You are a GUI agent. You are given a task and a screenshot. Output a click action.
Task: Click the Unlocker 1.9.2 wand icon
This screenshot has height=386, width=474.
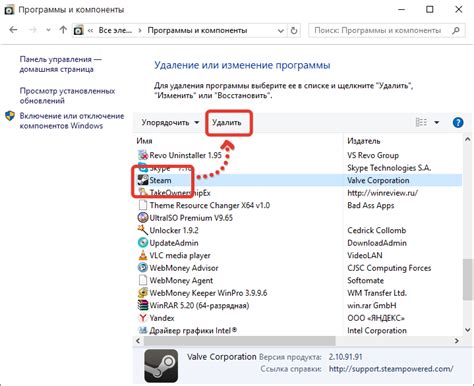[143, 230]
